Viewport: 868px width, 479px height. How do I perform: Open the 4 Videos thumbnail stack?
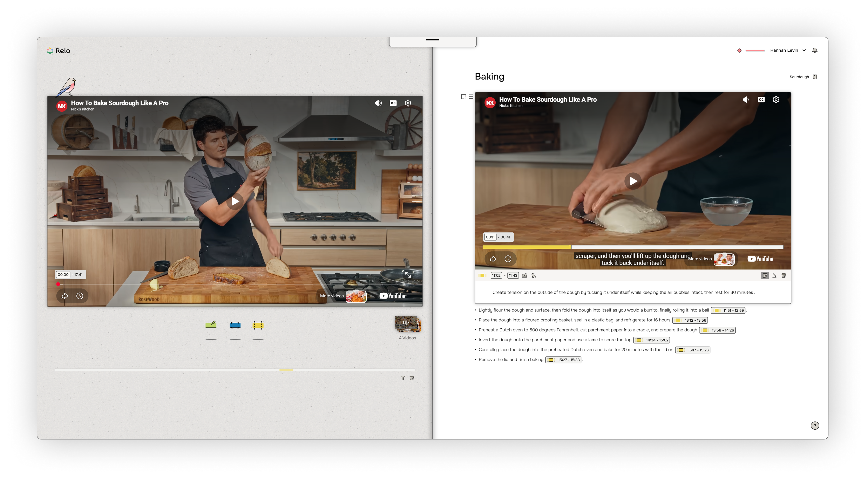(407, 324)
